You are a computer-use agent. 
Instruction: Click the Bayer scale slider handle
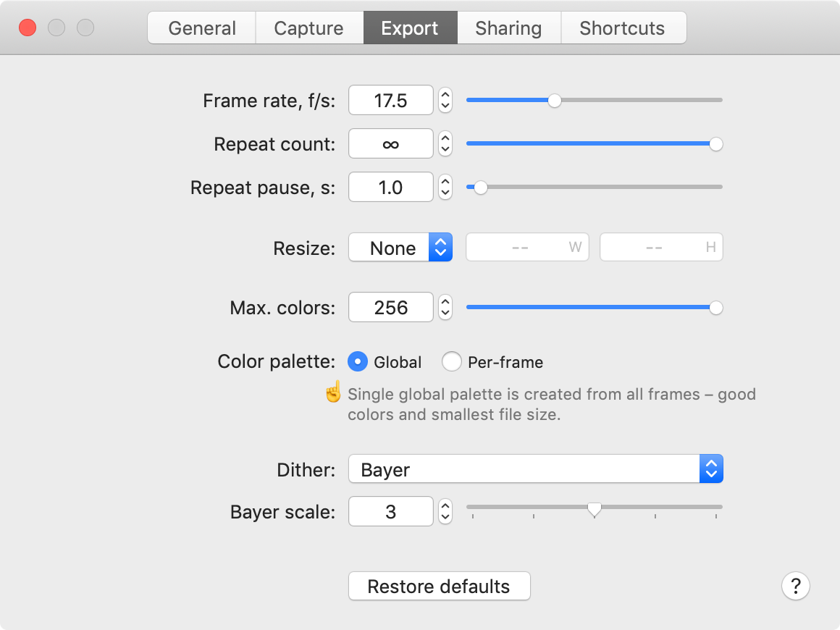point(595,510)
